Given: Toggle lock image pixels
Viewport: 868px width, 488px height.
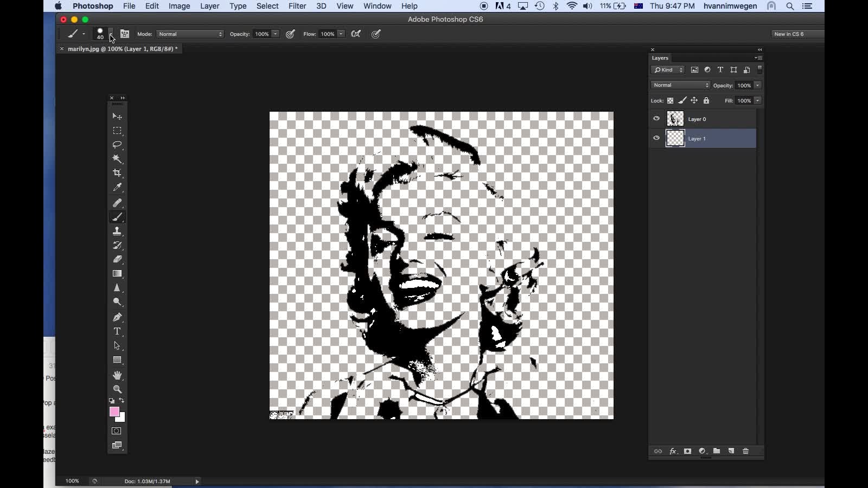Looking at the screenshot, I should click(682, 101).
